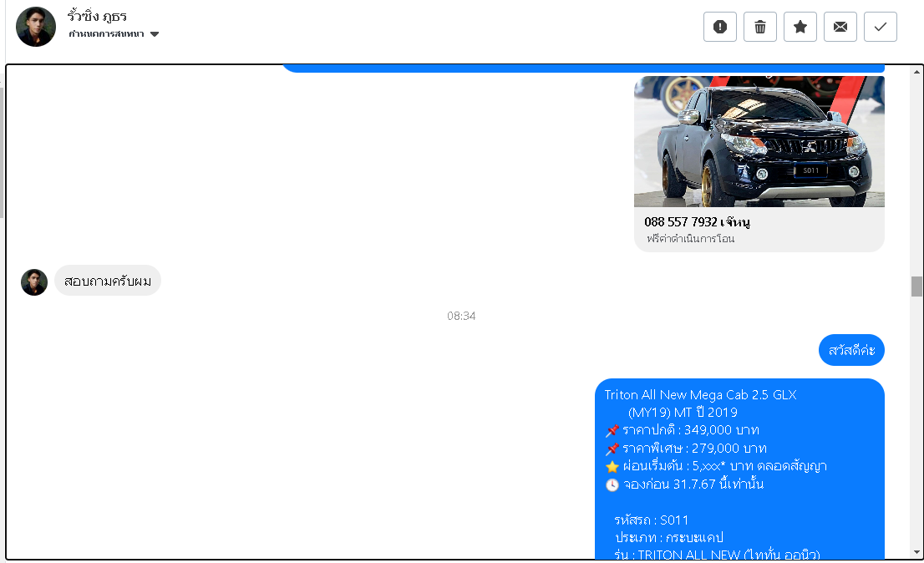Image resolution: width=924 pixels, height=563 pixels.
Task: Open the conversation label dropdown arrow
Action: click(x=155, y=34)
